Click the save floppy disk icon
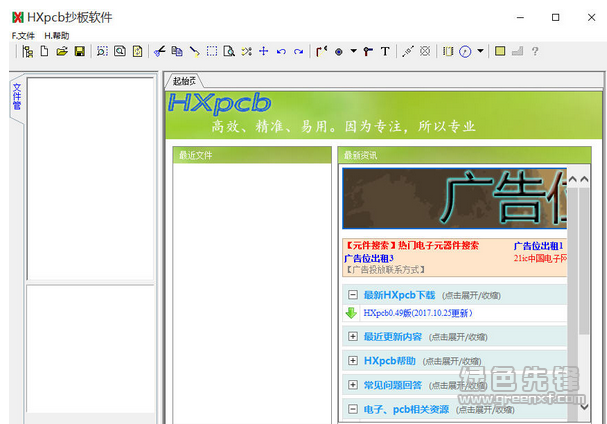The height and width of the screenshot is (424, 607). pos(79,51)
